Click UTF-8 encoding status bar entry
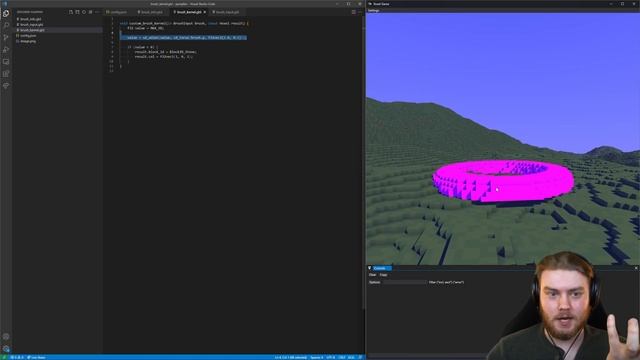 pos(331,357)
